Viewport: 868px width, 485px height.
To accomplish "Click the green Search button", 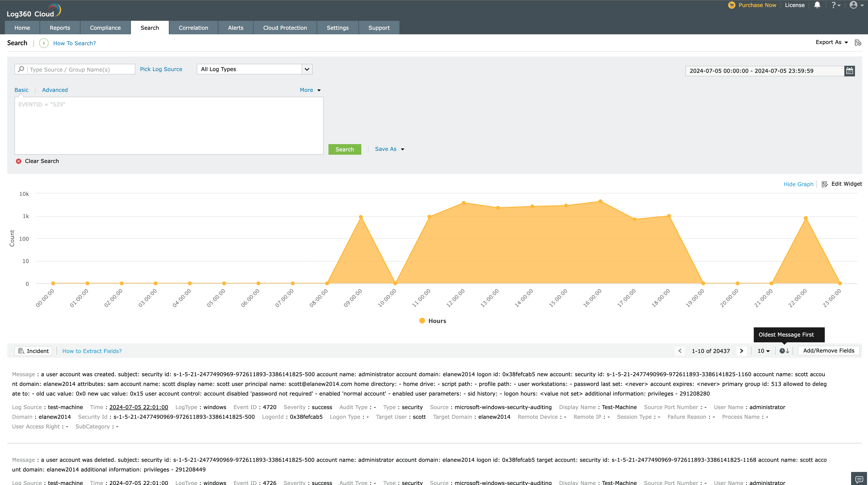I will [344, 149].
